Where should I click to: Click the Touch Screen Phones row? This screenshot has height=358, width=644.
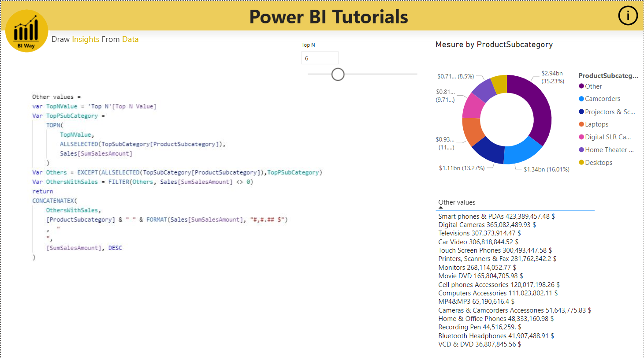pos(495,250)
